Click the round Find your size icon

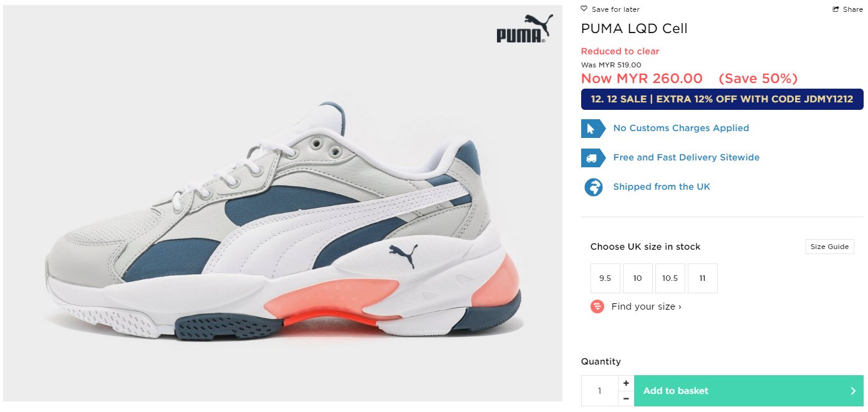pyautogui.click(x=597, y=307)
